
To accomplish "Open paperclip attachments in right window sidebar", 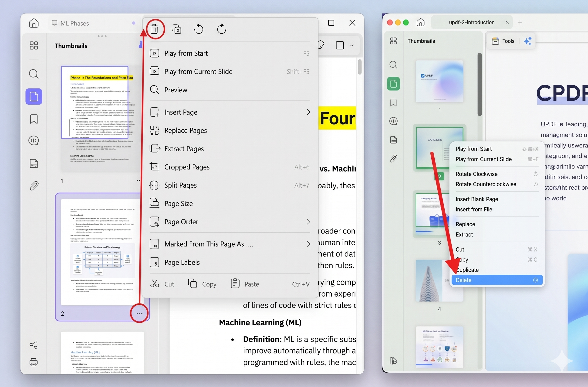I will pos(394,158).
